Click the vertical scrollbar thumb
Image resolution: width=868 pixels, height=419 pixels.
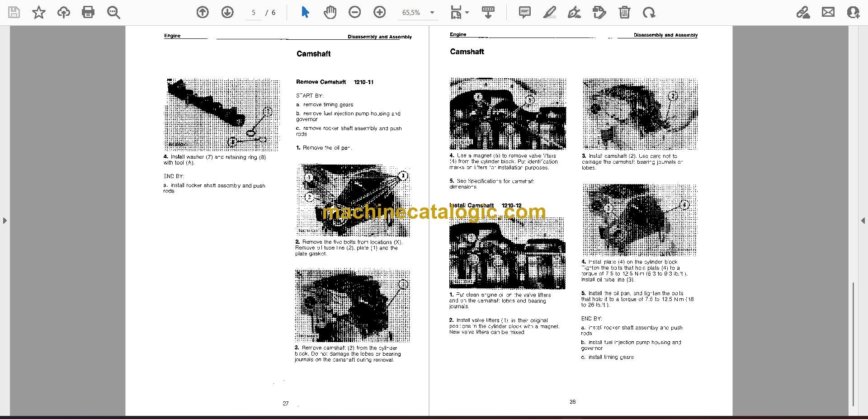coord(853,344)
